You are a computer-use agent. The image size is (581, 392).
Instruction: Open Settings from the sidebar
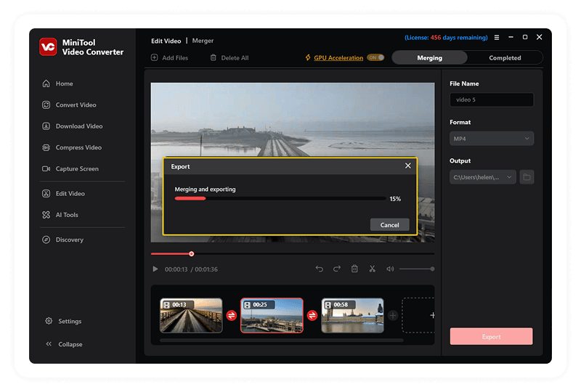(69, 322)
